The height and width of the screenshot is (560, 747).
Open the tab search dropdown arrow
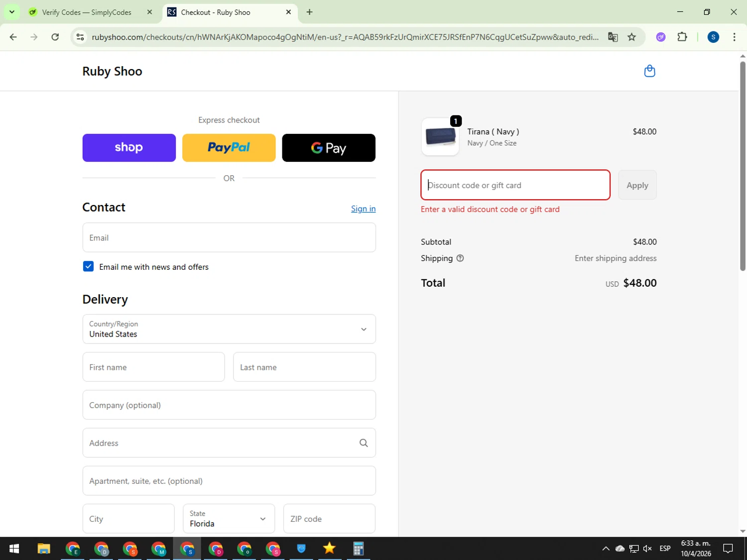tap(12, 12)
